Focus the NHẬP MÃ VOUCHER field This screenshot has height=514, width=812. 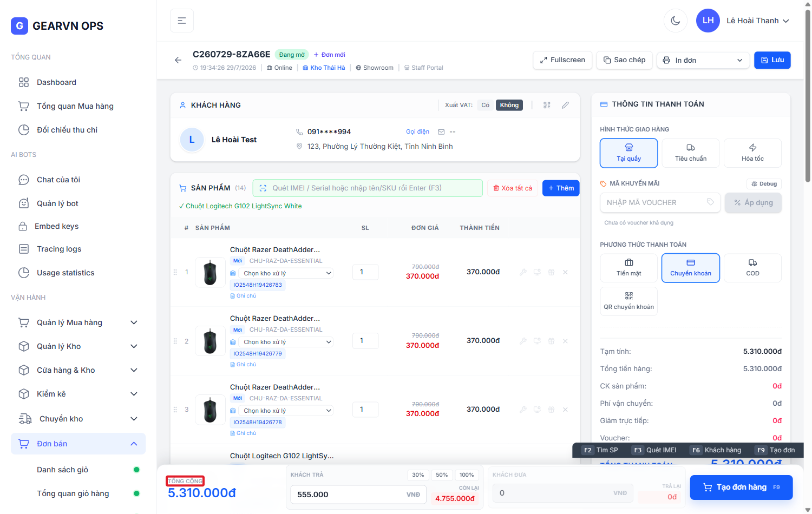660,202
